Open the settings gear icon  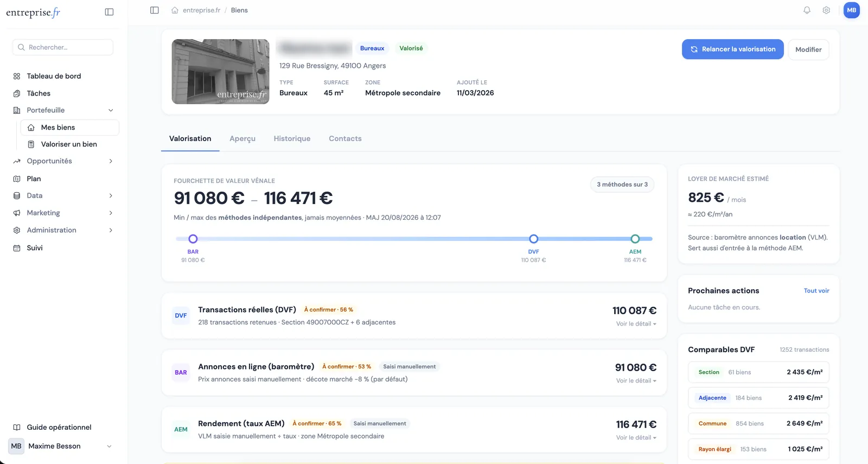pos(826,10)
